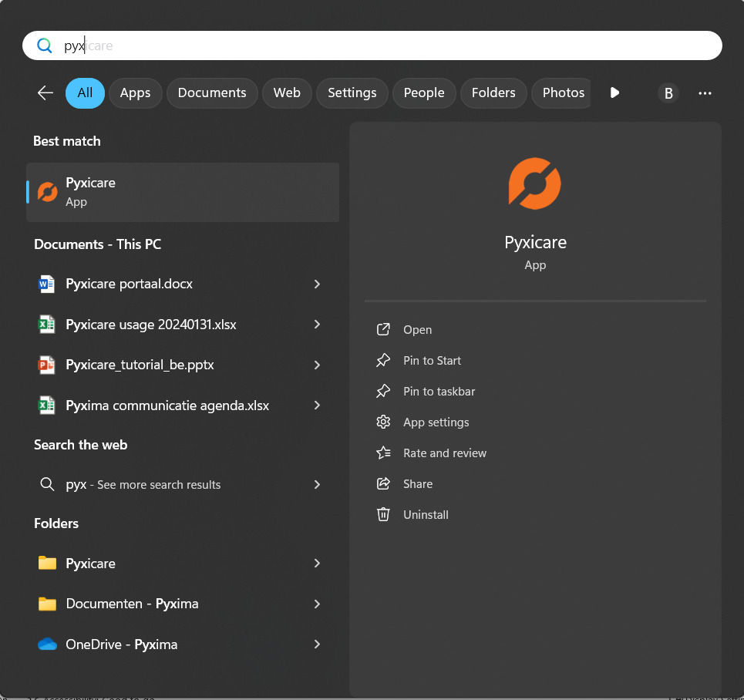Open the OneDrive - Pyxima result
The width and height of the screenshot is (744, 700).
[183, 644]
